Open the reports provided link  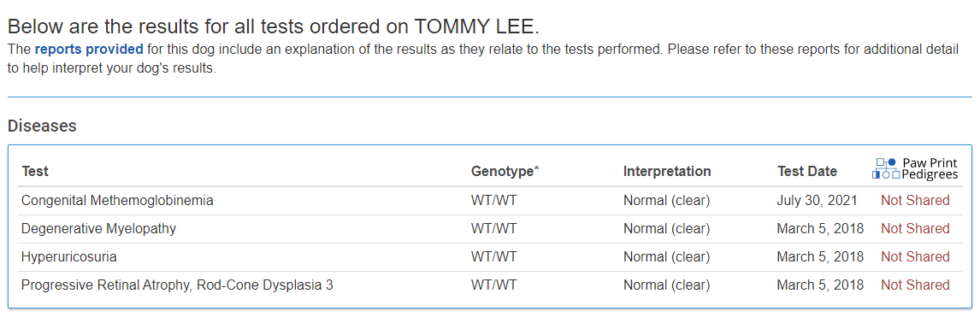(89, 49)
